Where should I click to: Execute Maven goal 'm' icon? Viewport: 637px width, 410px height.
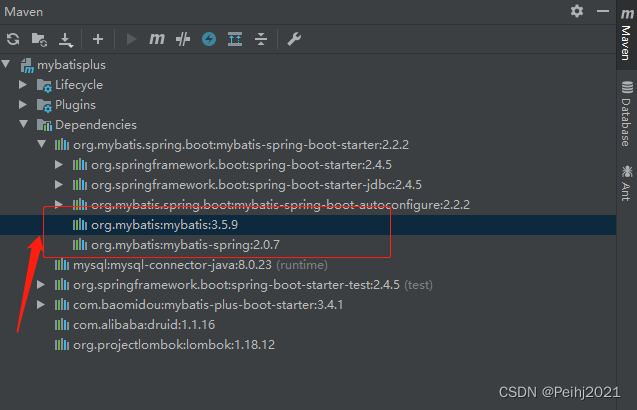click(157, 39)
